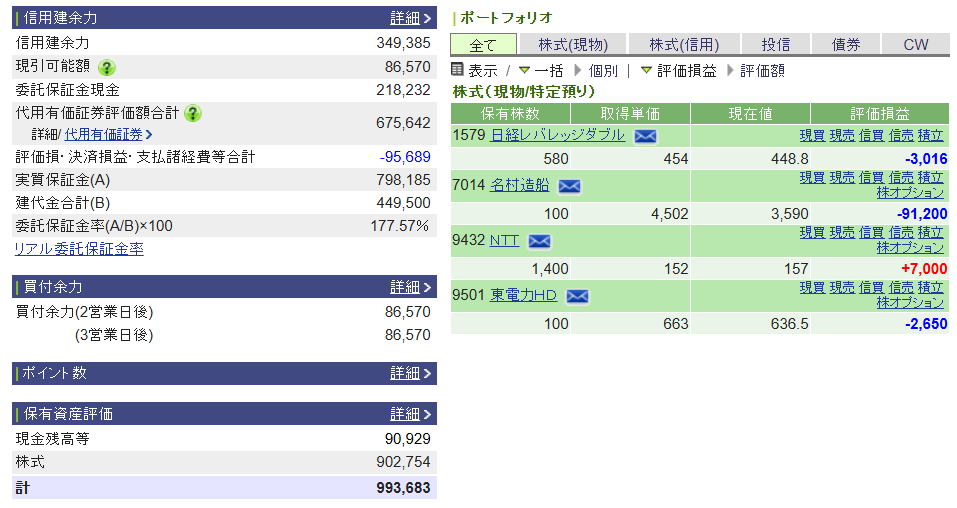Open the 詳細 chevron for ポイント数
This screenshot has height=508, width=957.
pyautogui.click(x=411, y=373)
